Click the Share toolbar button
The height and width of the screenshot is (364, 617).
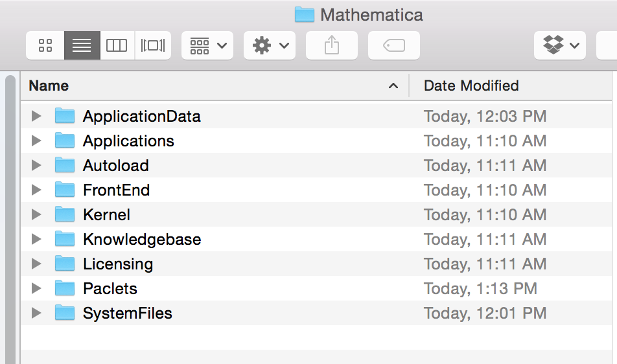pos(332,45)
